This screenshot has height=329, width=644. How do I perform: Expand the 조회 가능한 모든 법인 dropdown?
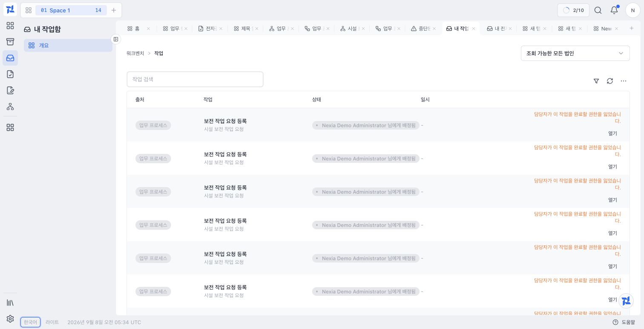point(575,53)
